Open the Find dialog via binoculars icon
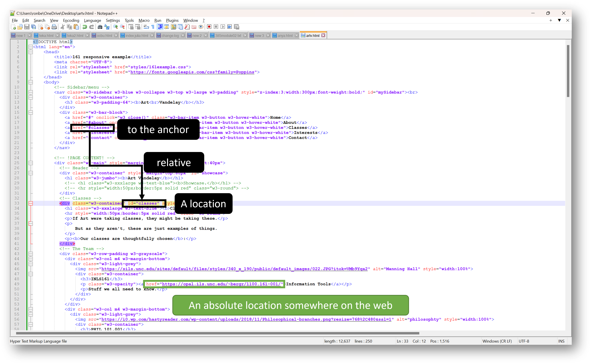 100,27
